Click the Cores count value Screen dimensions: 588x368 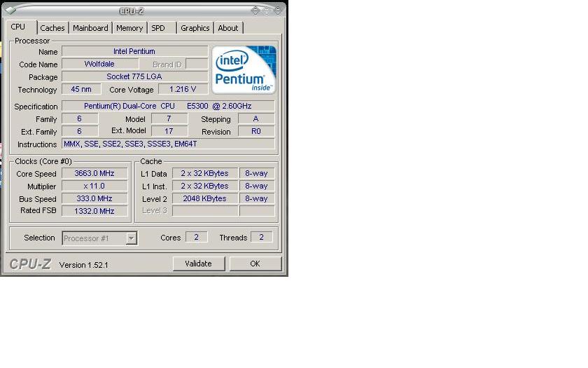197,237
